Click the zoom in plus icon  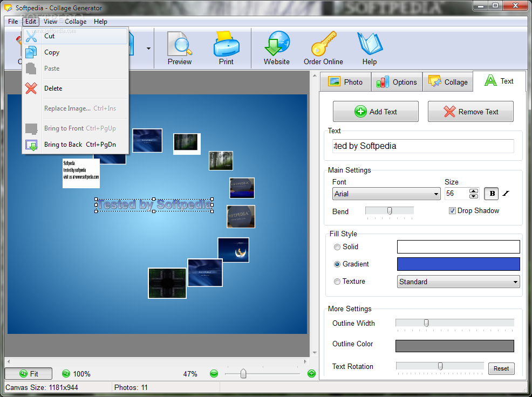tap(311, 374)
